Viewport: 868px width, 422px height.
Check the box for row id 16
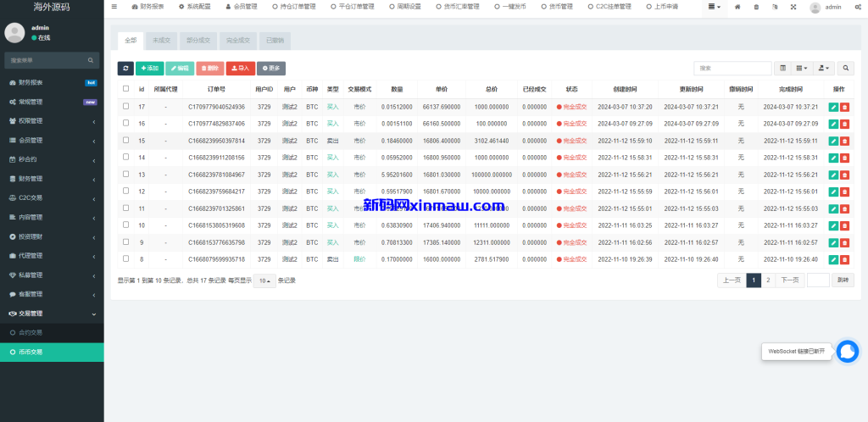click(125, 123)
